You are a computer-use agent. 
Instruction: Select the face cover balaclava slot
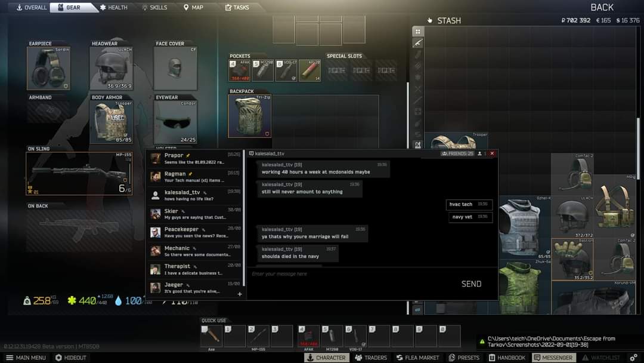(x=175, y=68)
